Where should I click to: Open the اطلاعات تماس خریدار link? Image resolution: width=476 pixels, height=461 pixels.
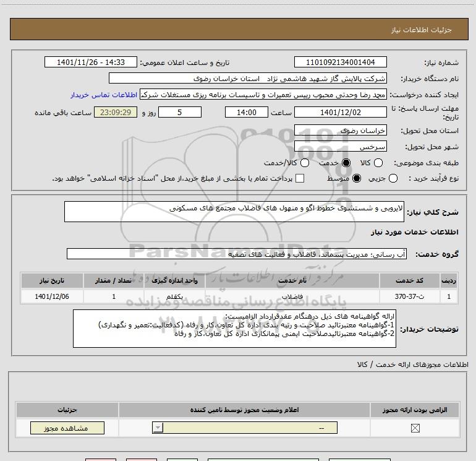click(x=104, y=95)
